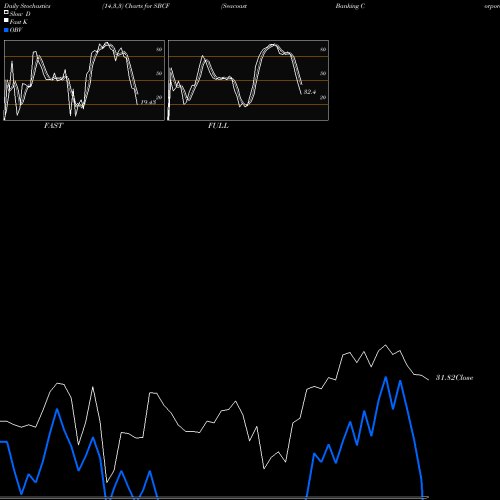Click the 50 level label in FULL chart
The width and height of the screenshot is (500, 500).
point(323,73)
